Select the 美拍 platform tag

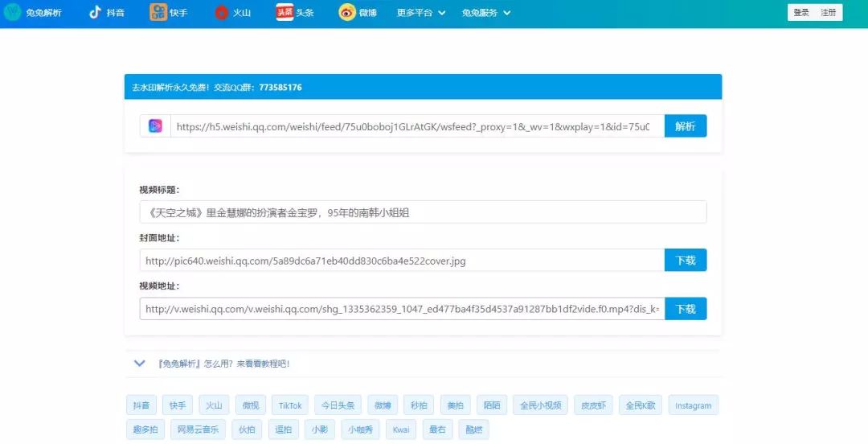click(456, 405)
